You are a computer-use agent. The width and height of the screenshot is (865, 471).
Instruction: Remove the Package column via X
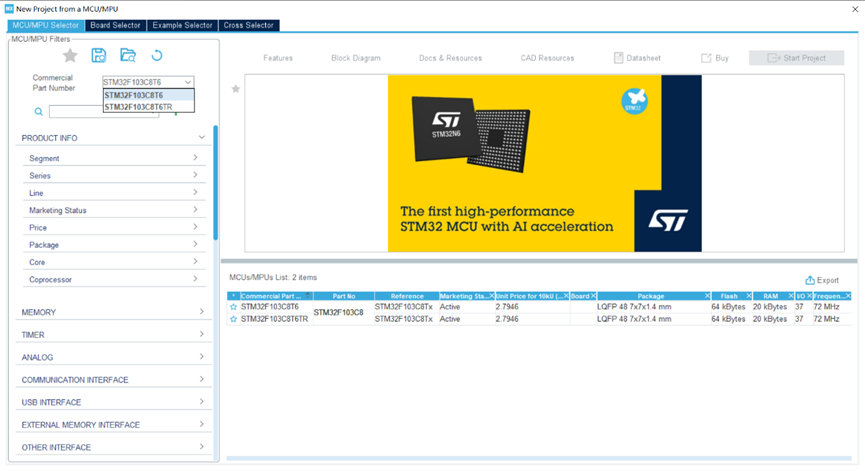(x=707, y=296)
